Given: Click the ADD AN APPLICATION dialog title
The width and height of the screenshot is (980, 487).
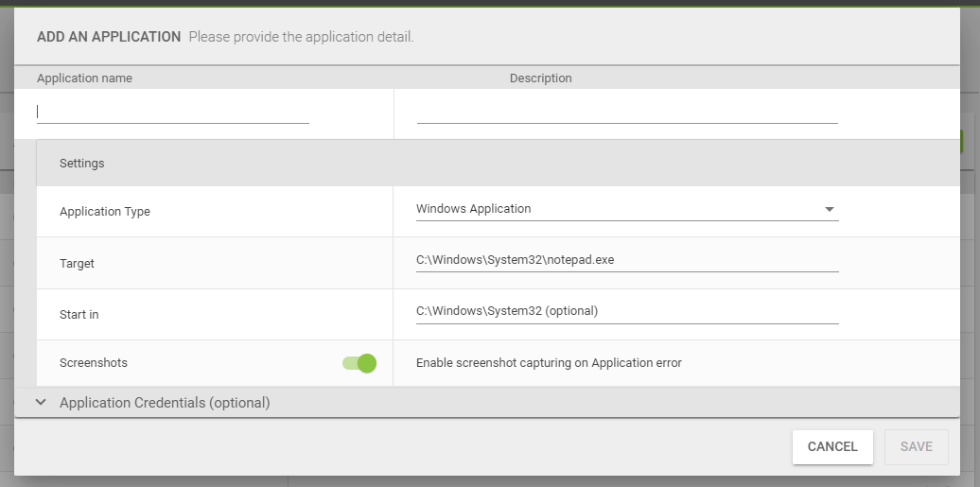Looking at the screenshot, I should click(x=109, y=37).
